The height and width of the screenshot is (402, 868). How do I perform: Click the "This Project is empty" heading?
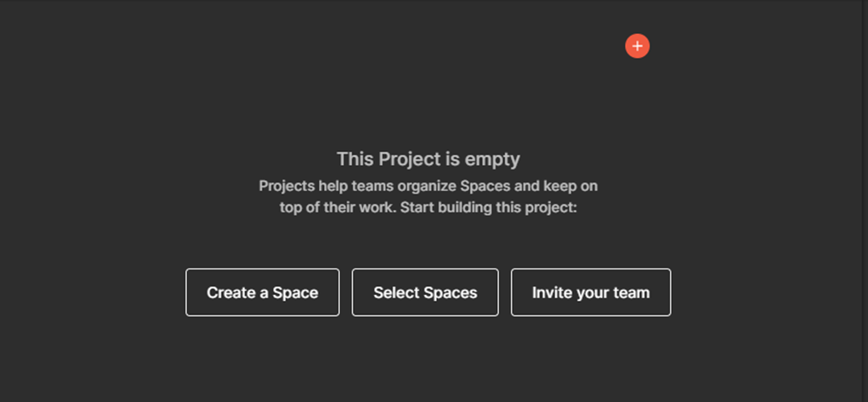(x=428, y=159)
